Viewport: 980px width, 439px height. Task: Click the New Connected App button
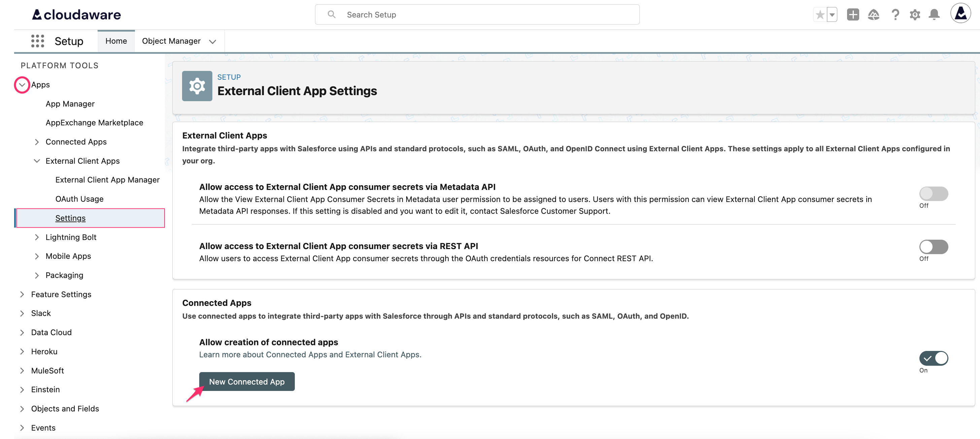[247, 382]
